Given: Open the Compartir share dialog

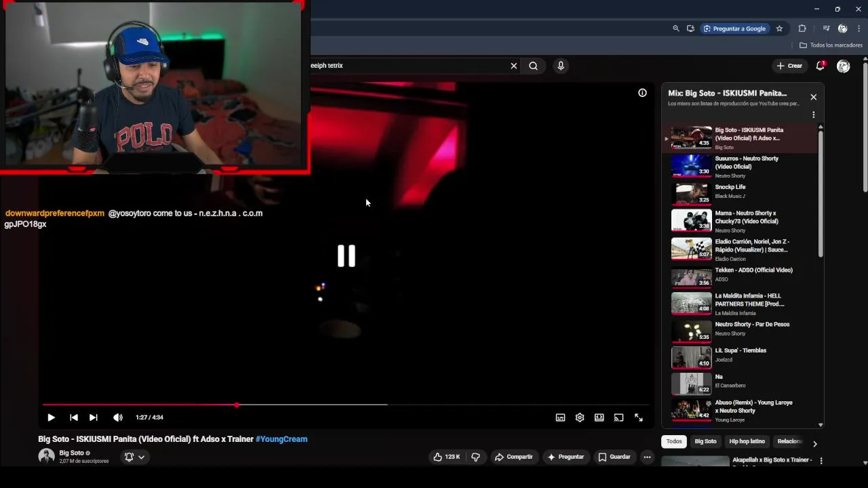Looking at the screenshot, I should [513, 457].
